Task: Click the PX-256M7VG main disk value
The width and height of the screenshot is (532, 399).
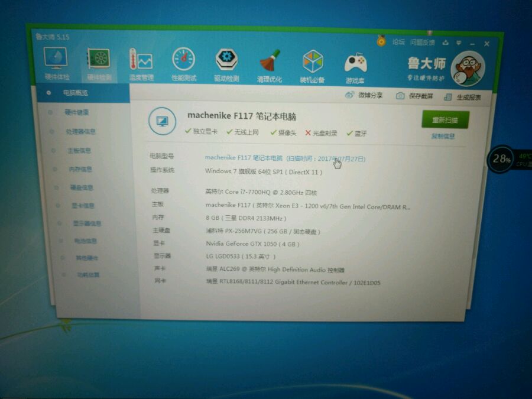Action: coord(263,231)
